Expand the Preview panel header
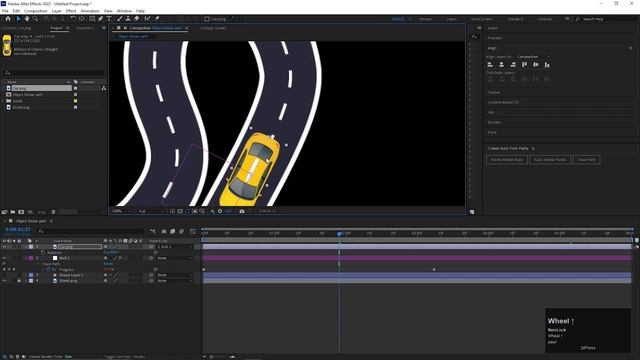 tap(495, 38)
